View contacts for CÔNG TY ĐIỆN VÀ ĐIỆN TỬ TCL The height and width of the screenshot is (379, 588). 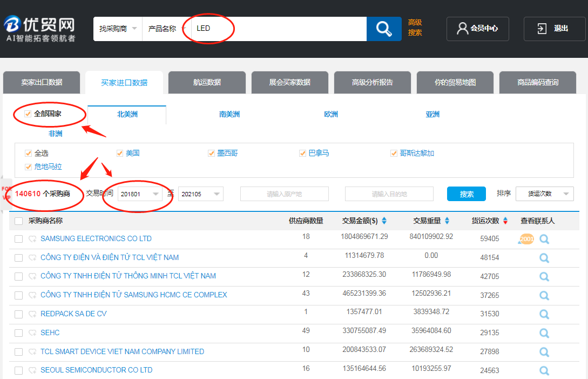click(544, 258)
